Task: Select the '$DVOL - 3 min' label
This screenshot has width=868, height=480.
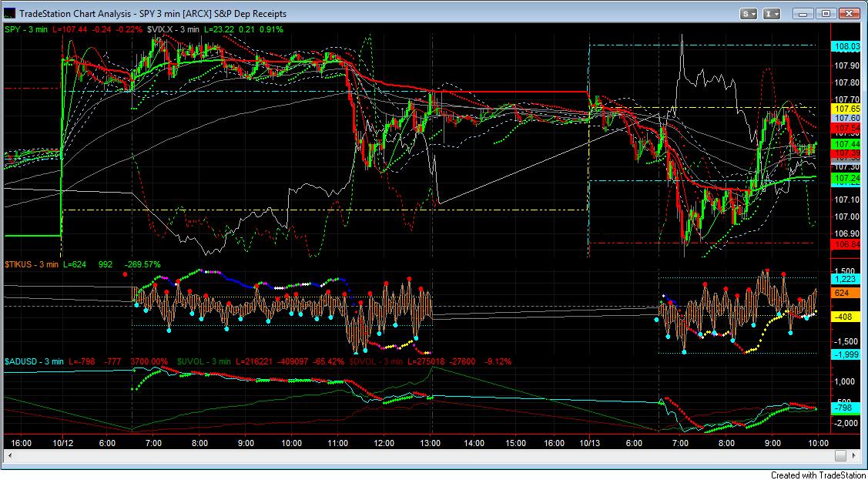Action: [x=377, y=361]
